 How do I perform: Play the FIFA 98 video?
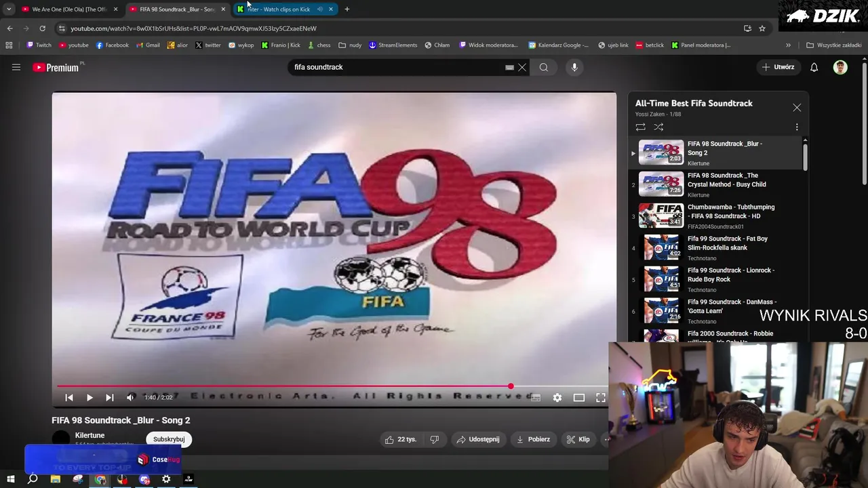[90, 398]
